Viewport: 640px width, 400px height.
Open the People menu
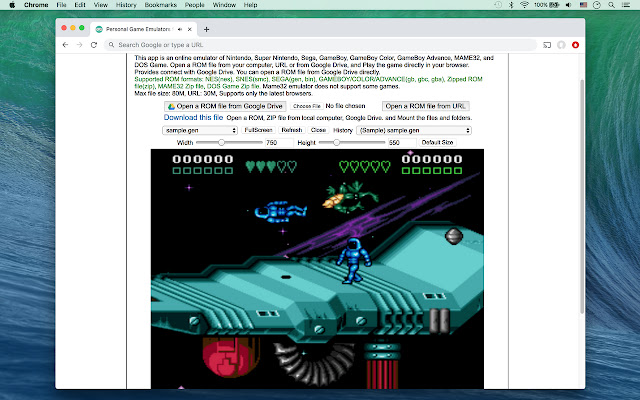coord(194,5)
